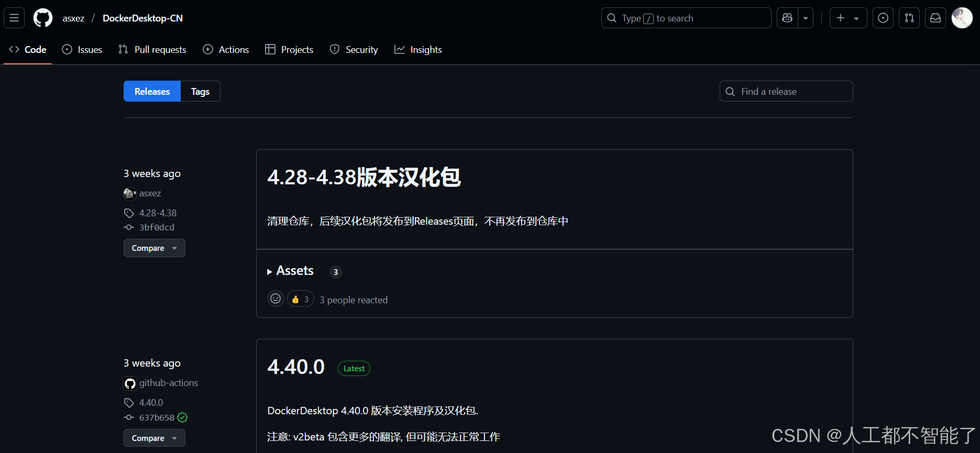
Task: Open the pull requests icon in the header
Action: (909, 18)
